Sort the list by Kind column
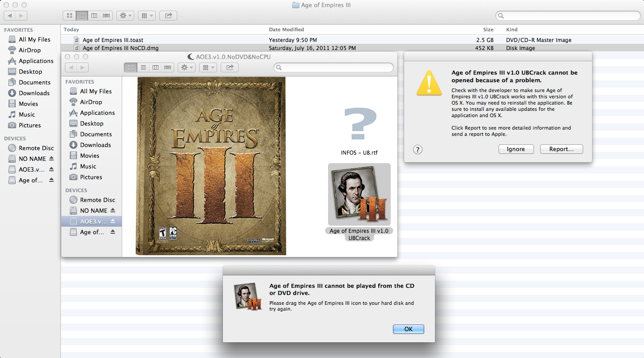 (x=512, y=29)
